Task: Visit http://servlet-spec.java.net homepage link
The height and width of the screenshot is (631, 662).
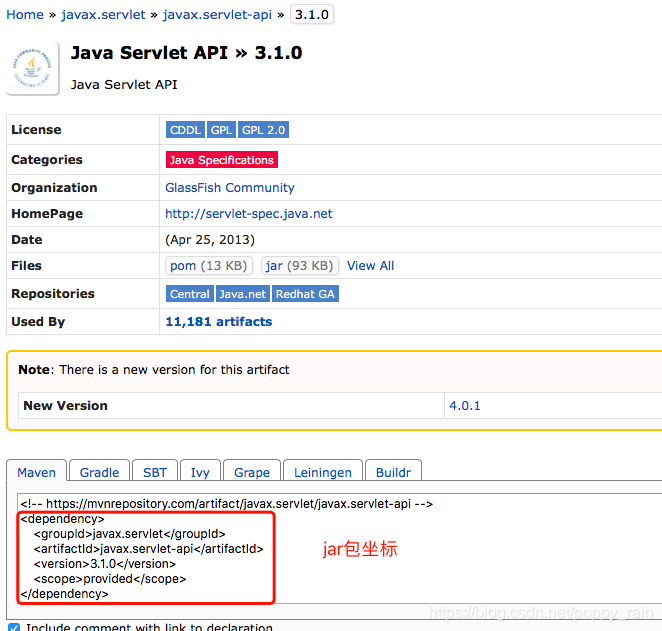Action: point(249,214)
